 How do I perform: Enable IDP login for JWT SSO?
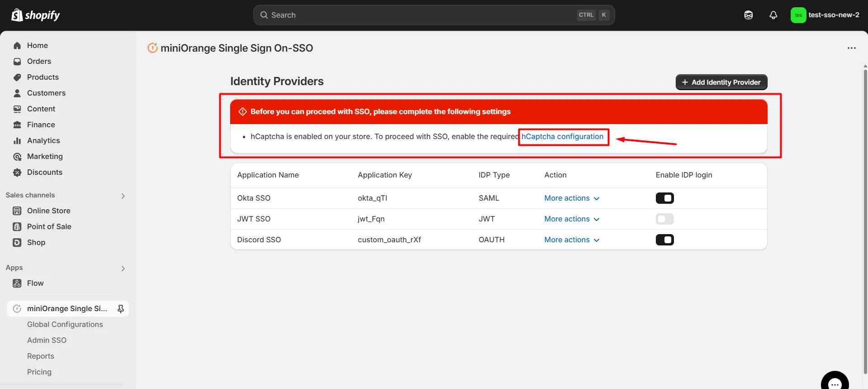tap(664, 219)
